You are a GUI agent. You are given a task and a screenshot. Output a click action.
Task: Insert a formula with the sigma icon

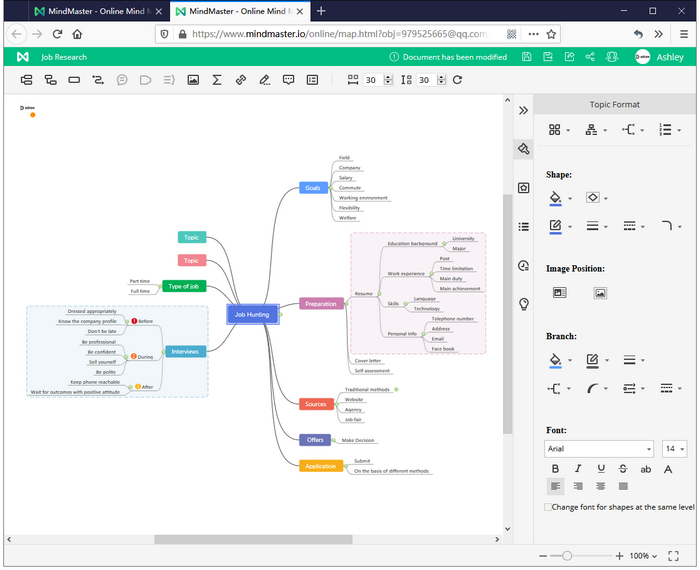(x=216, y=80)
